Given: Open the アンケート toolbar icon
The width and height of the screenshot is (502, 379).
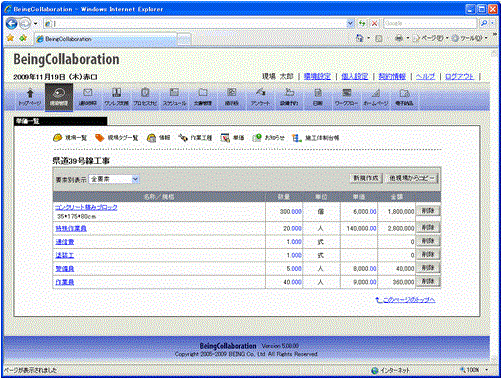Looking at the screenshot, I should point(260,97).
